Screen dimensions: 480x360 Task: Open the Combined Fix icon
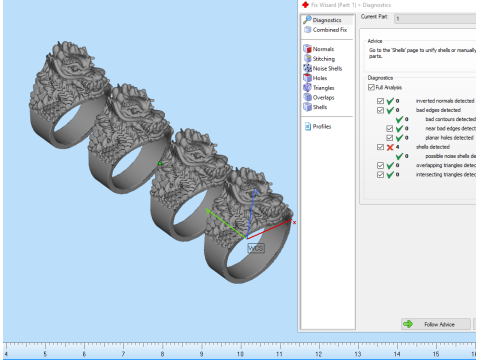point(307,30)
